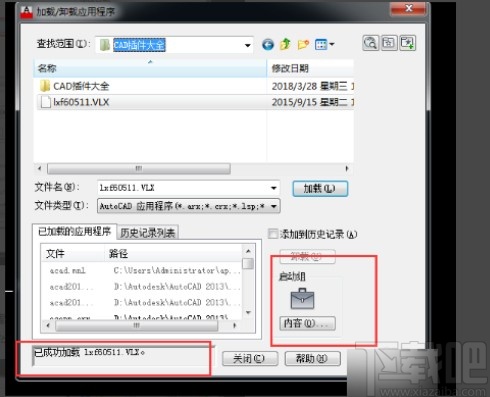Click the 关闭(C) button
490x397 pixels.
(x=250, y=358)
